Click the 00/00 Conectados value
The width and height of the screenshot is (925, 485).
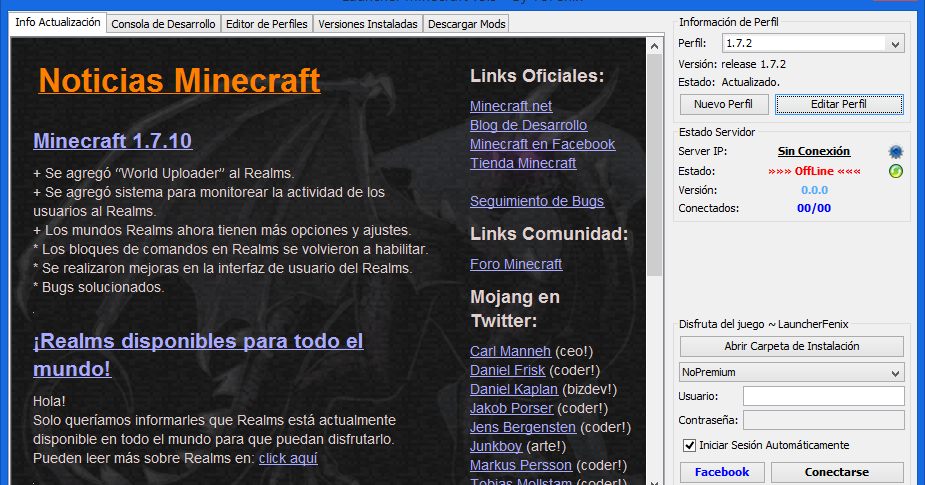point(814,208)
